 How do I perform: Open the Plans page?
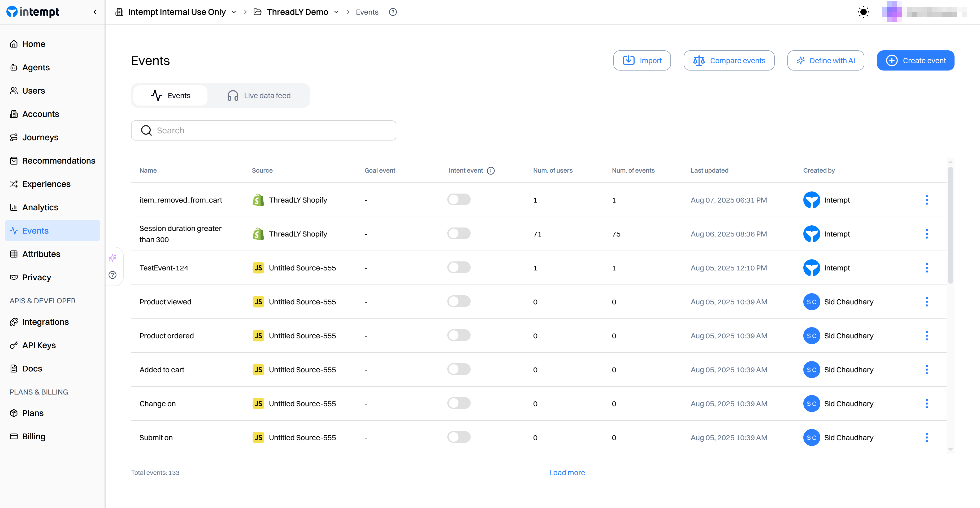click(53, 413)
